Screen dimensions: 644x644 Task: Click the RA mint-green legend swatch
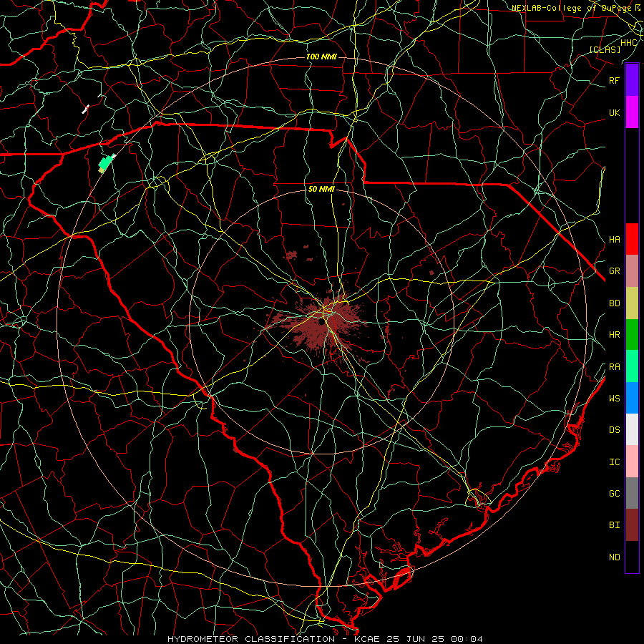click(632, 366)
